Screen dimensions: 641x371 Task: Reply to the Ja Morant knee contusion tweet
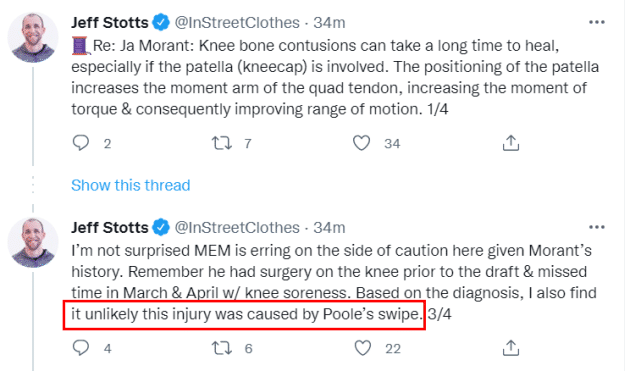point(81,143)
